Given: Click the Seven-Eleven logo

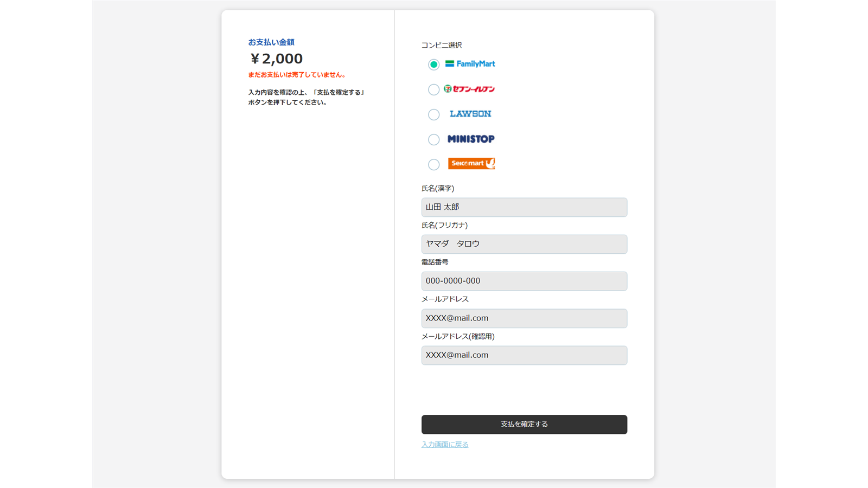Looking at the screenshot, I should [469, 89].
